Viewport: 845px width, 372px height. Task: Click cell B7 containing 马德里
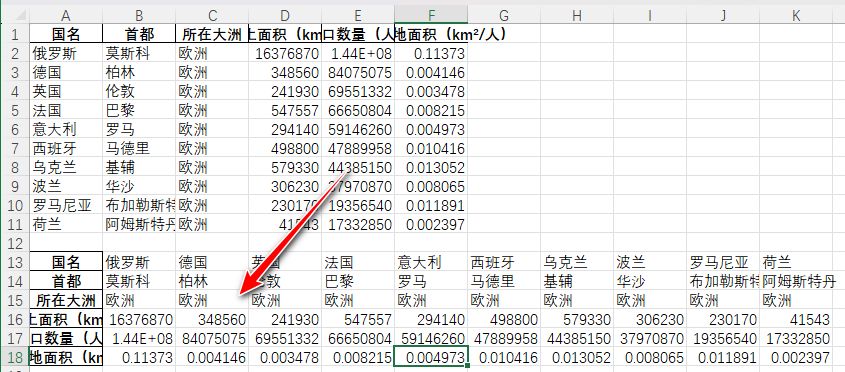139,148
